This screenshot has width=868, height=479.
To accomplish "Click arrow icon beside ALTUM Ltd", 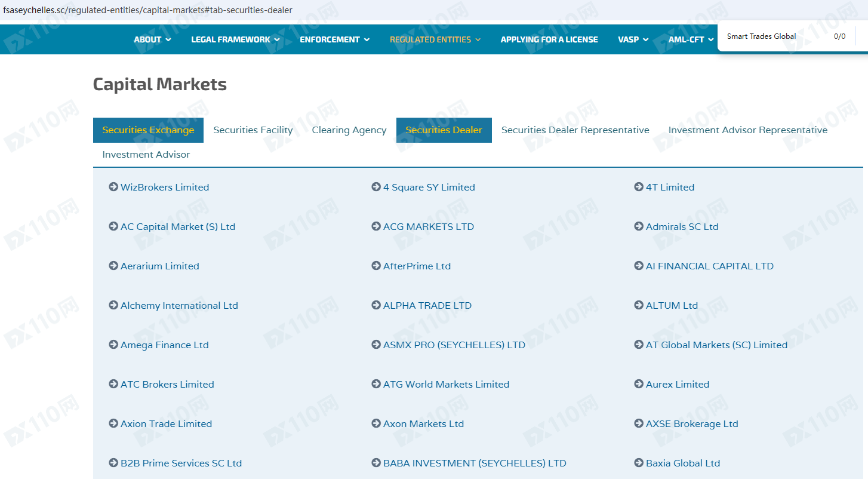I will [639, 305].
